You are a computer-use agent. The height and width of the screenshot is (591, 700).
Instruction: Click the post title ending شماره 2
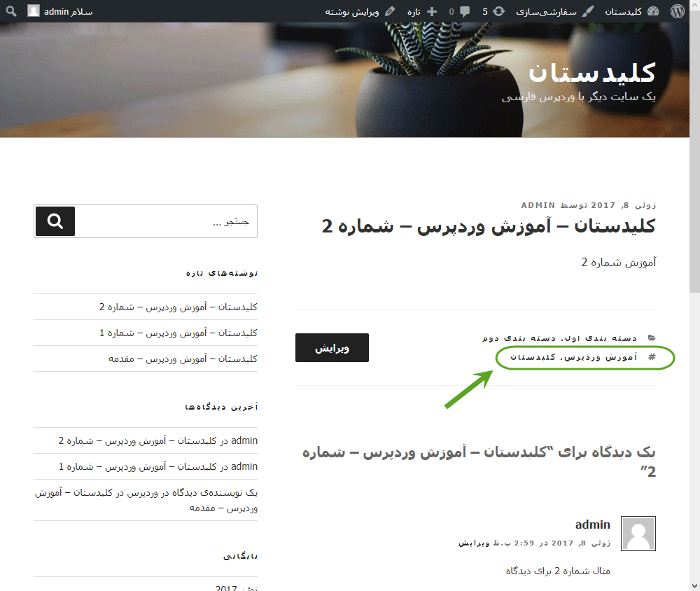click(489, 226)
